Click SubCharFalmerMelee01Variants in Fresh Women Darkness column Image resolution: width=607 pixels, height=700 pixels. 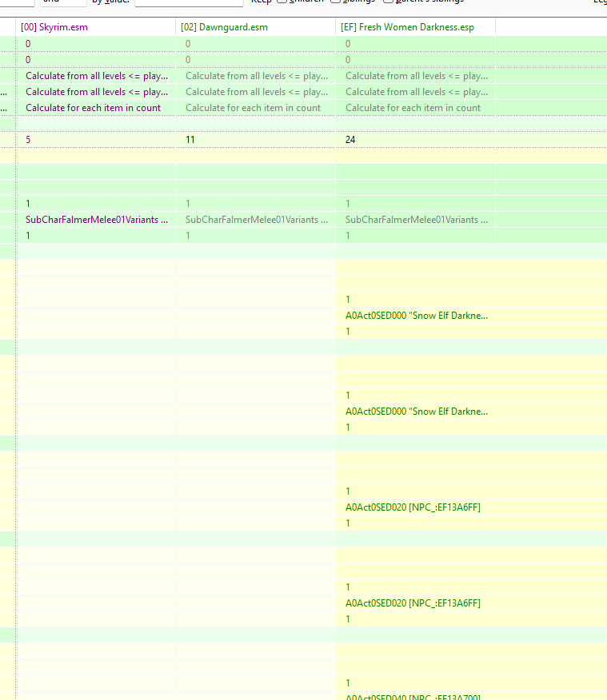tap(415, 220)
